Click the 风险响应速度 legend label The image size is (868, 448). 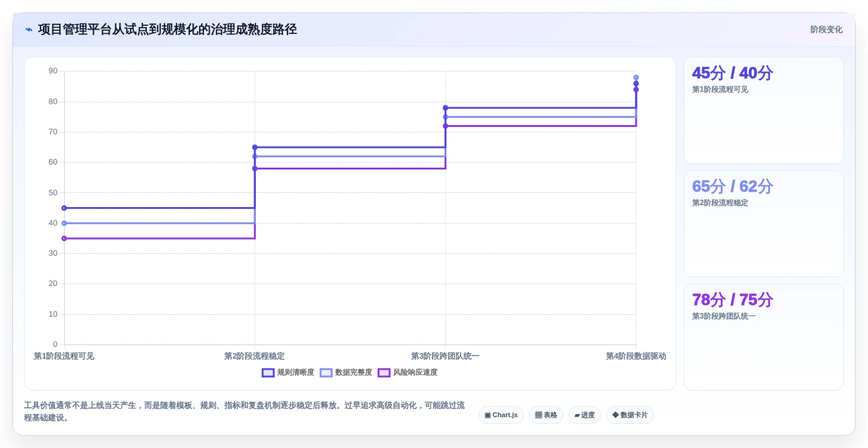pos(416,373)
